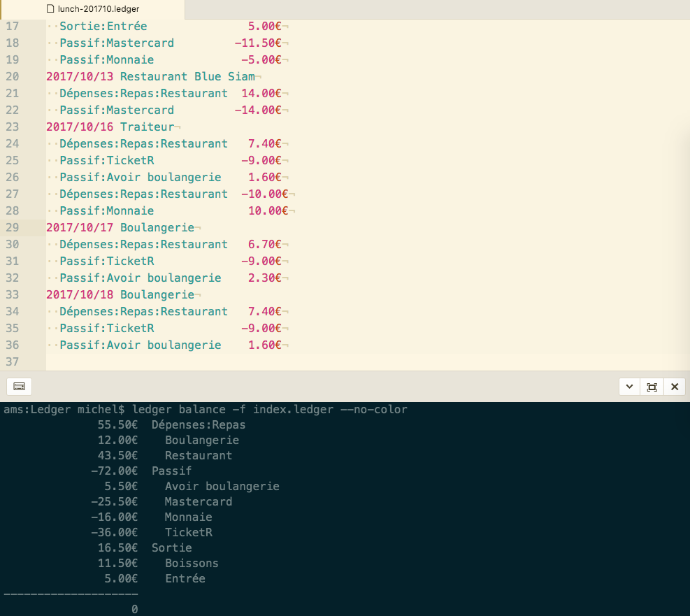The image size is (690, 616).
Task: Click the line number 29 in the gutter
Action: 13,227
